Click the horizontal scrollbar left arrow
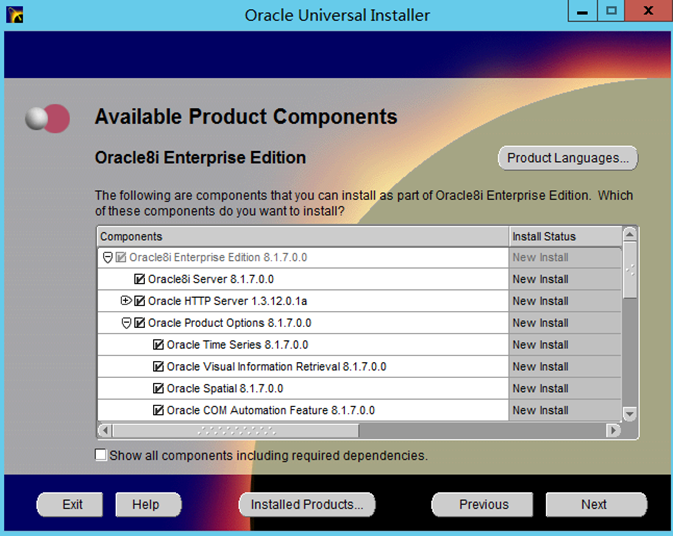 click(105, 430)
